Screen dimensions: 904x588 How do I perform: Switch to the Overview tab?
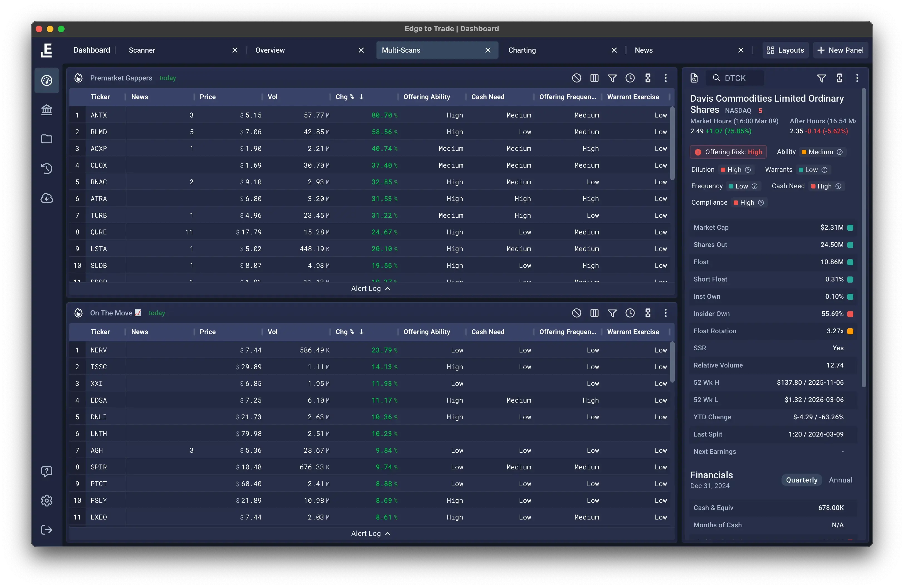270,50
